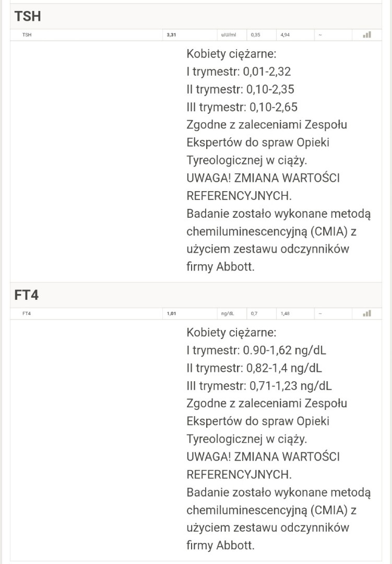Select the FT4 test name in result row
This screenshot has width=392, height=564.
coord(27,314)
